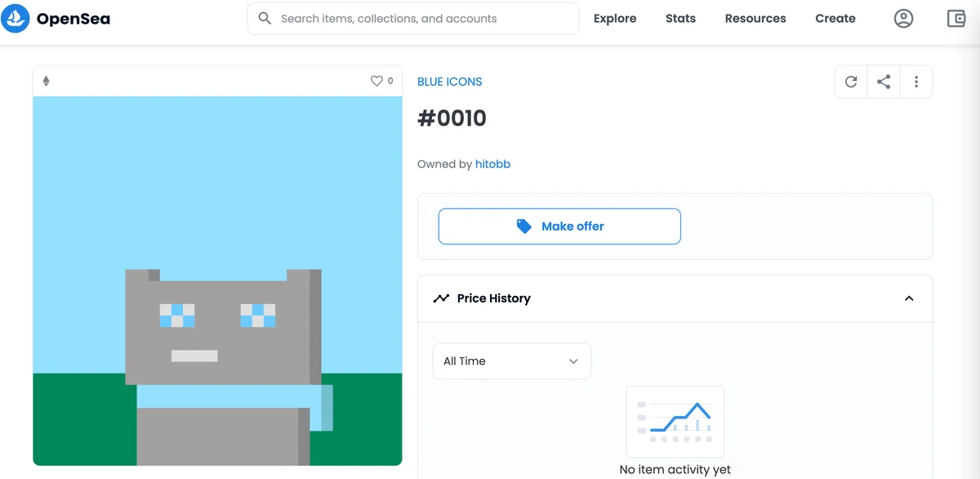Click the share icon for item #0010

[x=884, y=82]
